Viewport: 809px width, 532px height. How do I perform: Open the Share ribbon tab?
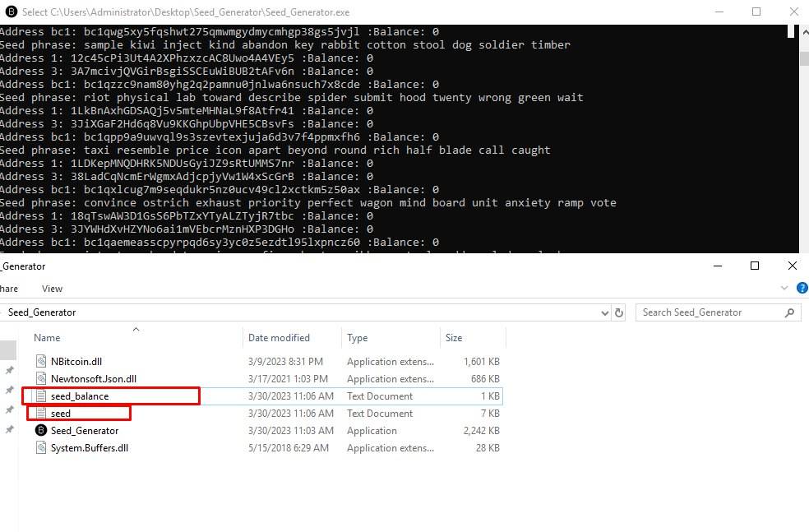coord(9,289)
